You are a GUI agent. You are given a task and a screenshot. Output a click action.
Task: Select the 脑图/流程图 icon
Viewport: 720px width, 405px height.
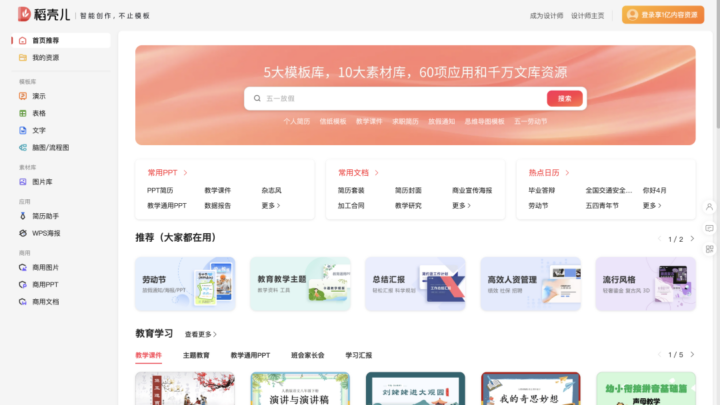[x=22, y=147]
